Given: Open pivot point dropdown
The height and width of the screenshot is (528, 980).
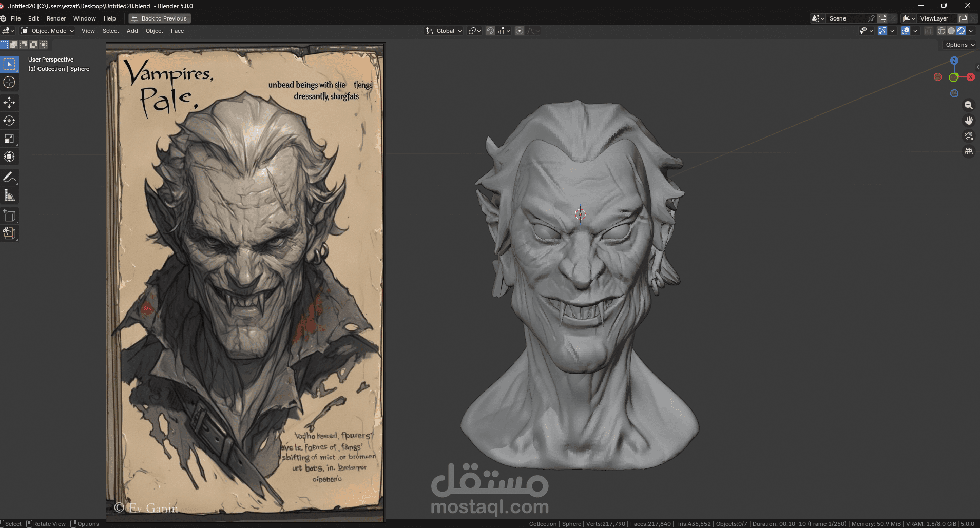Looking at the screenshot, I should coord(474,31).
